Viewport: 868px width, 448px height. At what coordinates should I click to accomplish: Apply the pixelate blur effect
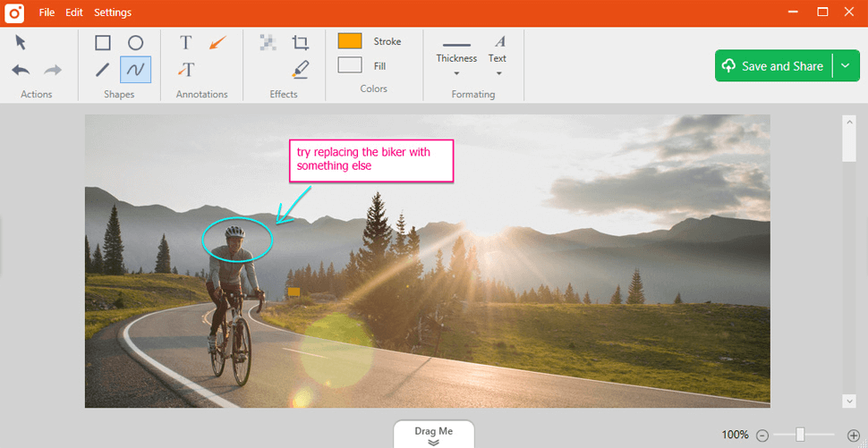pyautogui.click(x=268, y=42)
